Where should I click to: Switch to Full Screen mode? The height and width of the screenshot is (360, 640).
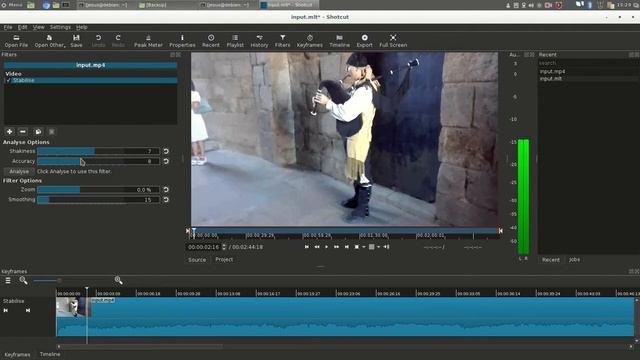[393, 41]
